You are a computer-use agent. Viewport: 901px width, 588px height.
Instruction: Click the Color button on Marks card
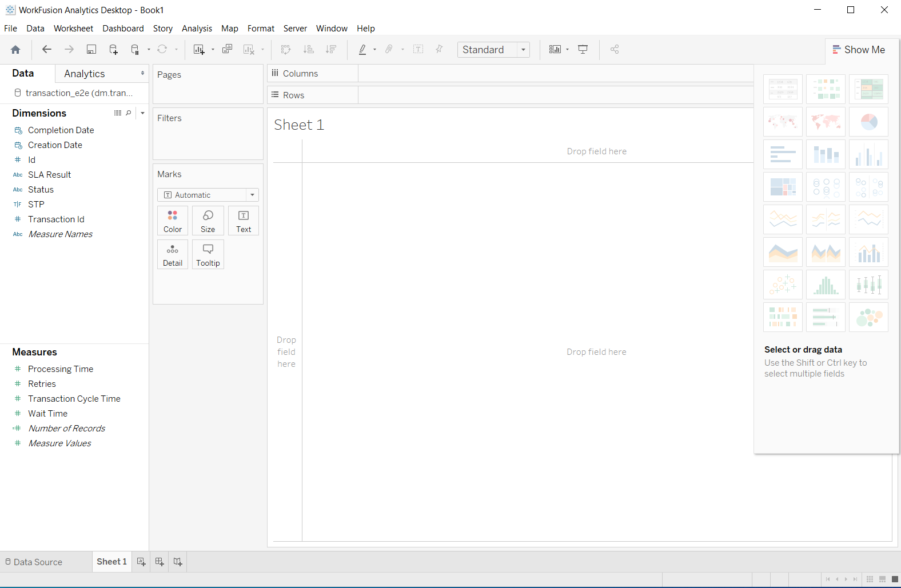tap(173, 221)
